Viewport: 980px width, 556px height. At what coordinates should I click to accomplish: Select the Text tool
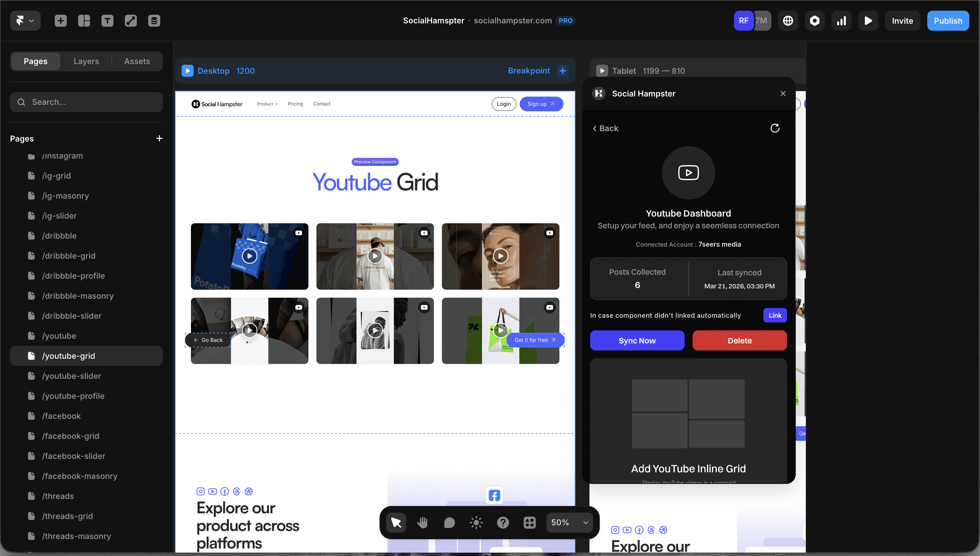(x=107, y=21)
